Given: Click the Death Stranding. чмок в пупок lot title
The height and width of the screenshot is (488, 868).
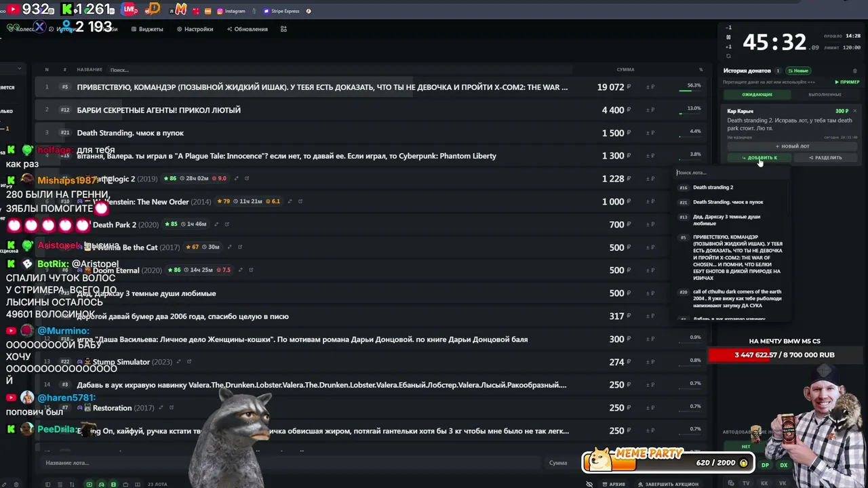Looking at the screenshot, I should coord(130,133).
